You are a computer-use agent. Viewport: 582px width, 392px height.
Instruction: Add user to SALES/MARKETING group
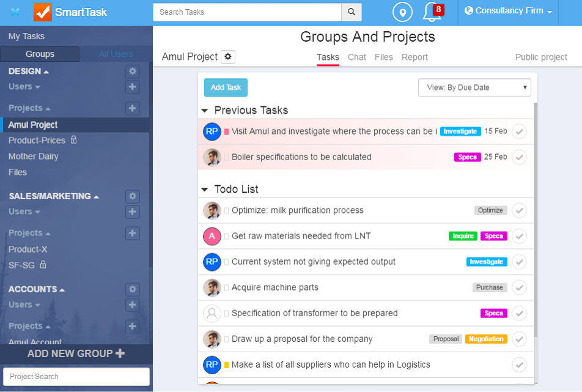(133, 212)
